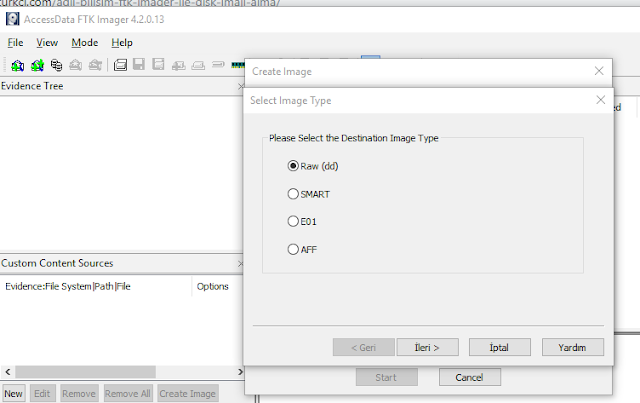Click the greyed Remove Evidence Item icon
The width and height of the screenshot is (640, 403).
[76, 65]
